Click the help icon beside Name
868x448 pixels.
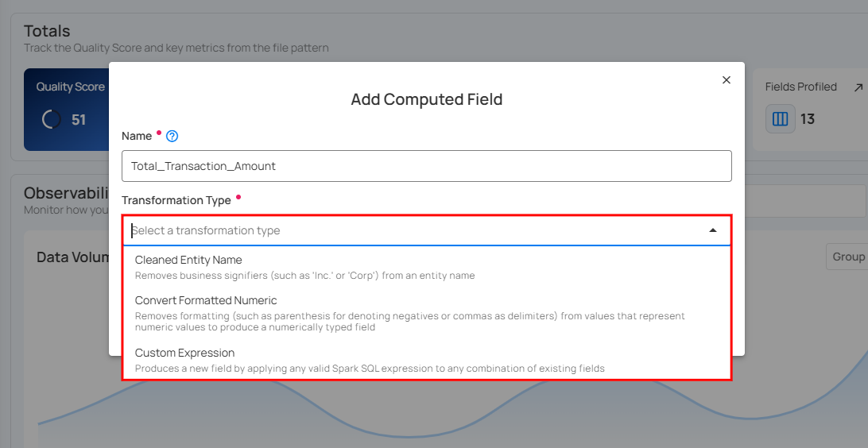click(x=172, y=137)
